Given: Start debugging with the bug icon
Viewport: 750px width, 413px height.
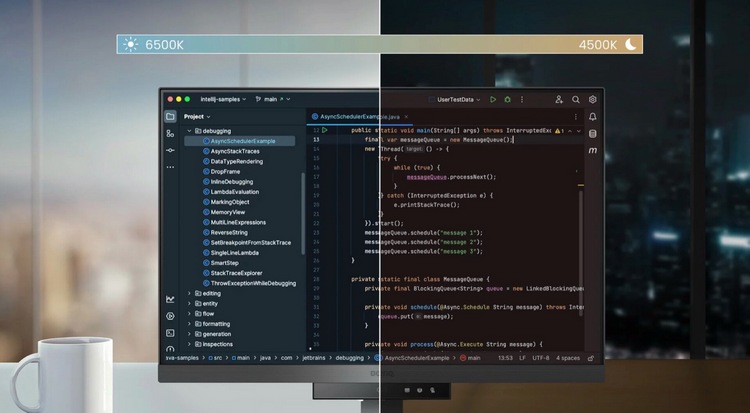Looking at the screenshot, I should pos(508,100).
